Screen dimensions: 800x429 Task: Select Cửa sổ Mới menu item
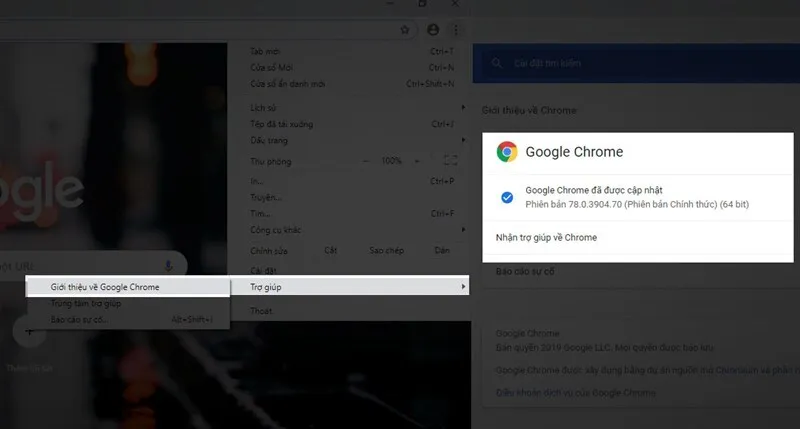(x=350, y=67)
